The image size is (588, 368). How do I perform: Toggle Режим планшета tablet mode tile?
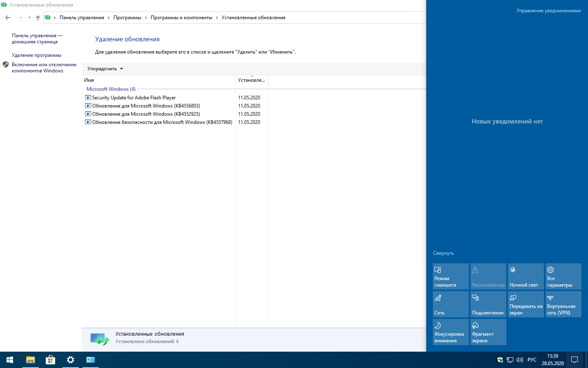click(x=451, y=276)
